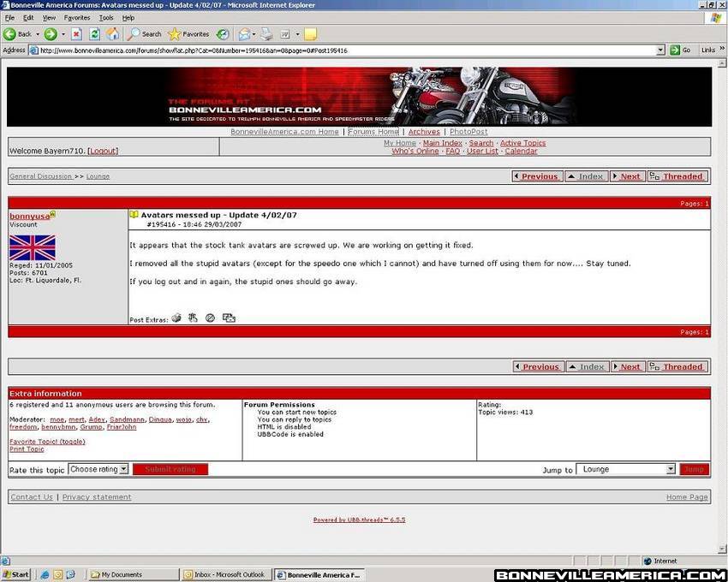Click the top Previous navigation button
This screenshot has width=728, height=582.
(x=537, y=176)
